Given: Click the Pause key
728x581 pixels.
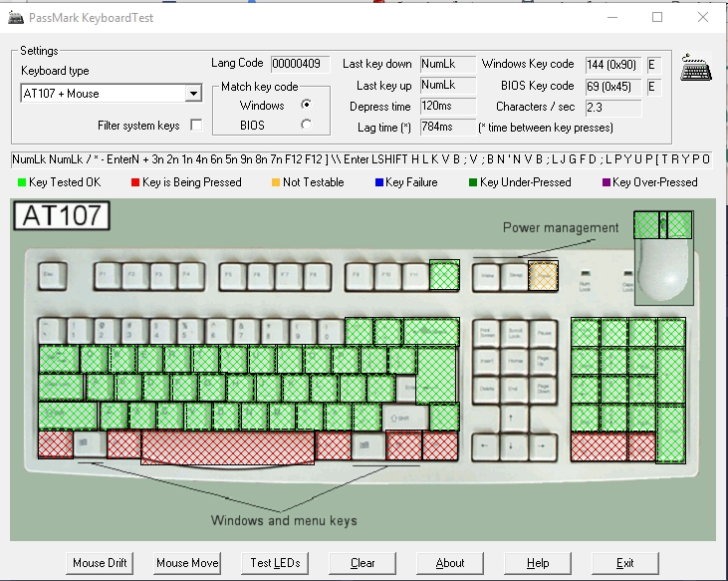Looking at the screenshot, I should tap(543, 333).
